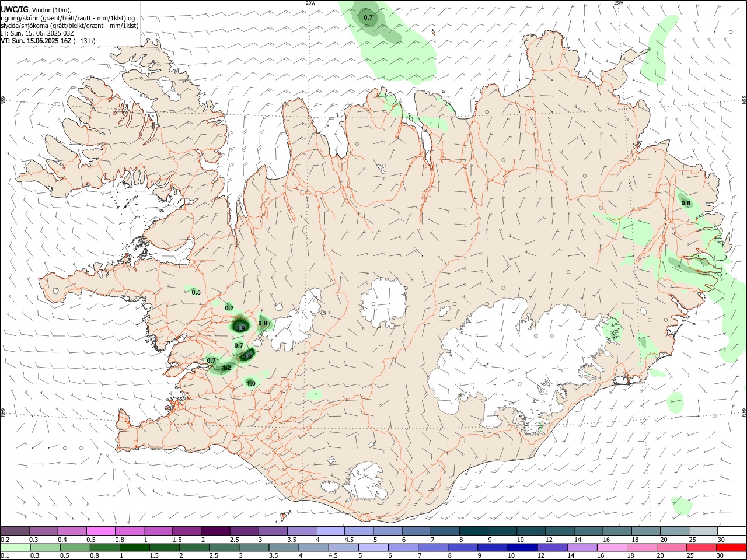The width and height of the screenshot is (747, 560).
Task: Select the 6 mm periwinkle rain swatch
Action: 403,548
